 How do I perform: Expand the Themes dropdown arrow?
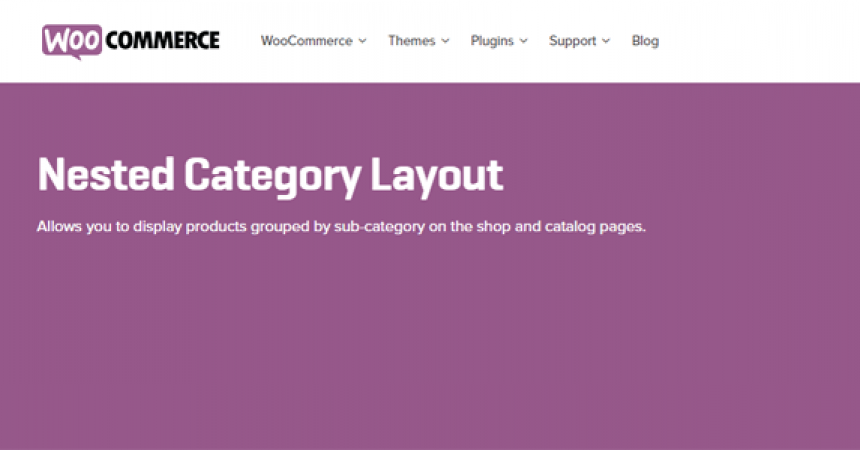[445, 41]
